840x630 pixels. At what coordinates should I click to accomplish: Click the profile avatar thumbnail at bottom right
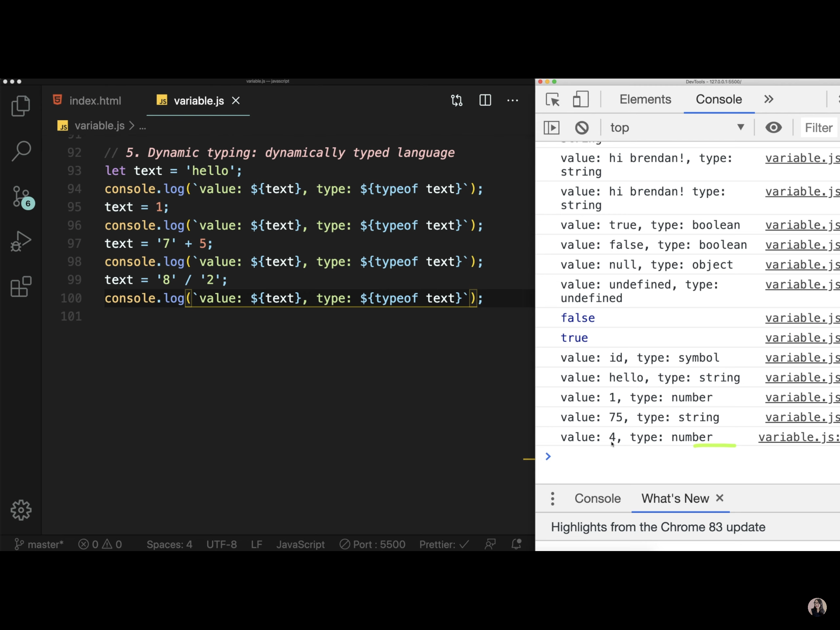tap(817, 607)
